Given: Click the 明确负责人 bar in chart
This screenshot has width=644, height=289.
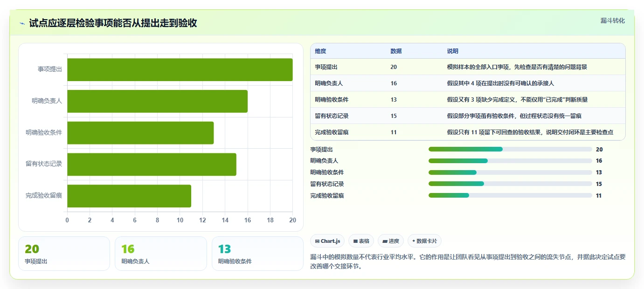Looking at the screenshot, I should click(x=158, y=101).
